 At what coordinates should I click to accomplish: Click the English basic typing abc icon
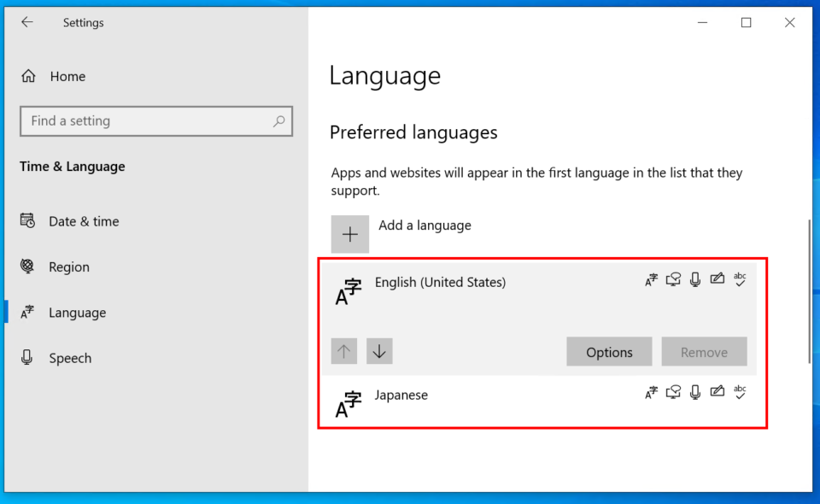pos(740,278)
